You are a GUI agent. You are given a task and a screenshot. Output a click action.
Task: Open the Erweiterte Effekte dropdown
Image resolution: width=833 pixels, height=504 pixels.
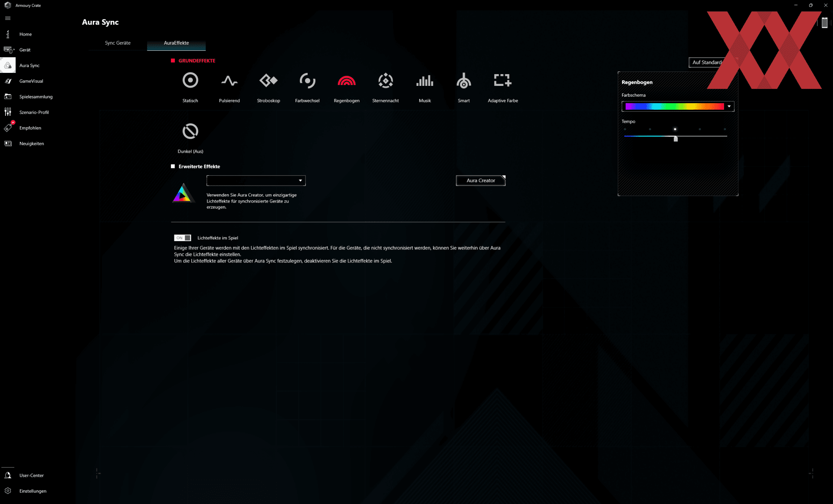point(256,180)
